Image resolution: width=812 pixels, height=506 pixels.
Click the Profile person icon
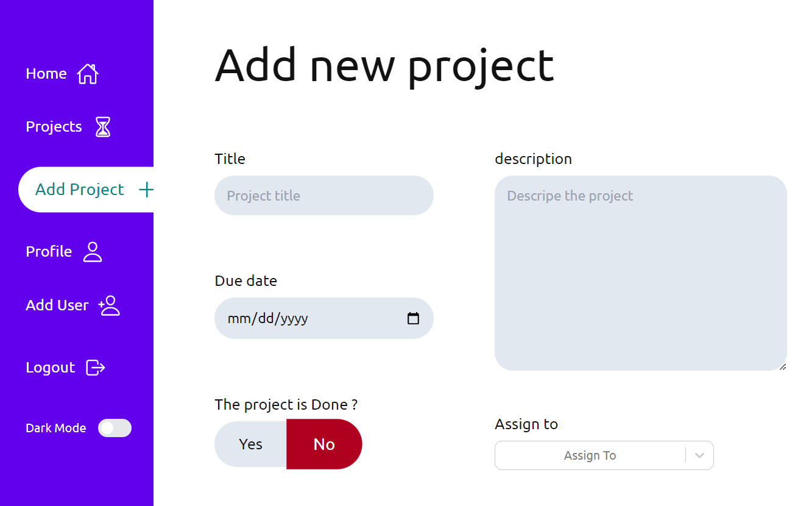(93, 252)
